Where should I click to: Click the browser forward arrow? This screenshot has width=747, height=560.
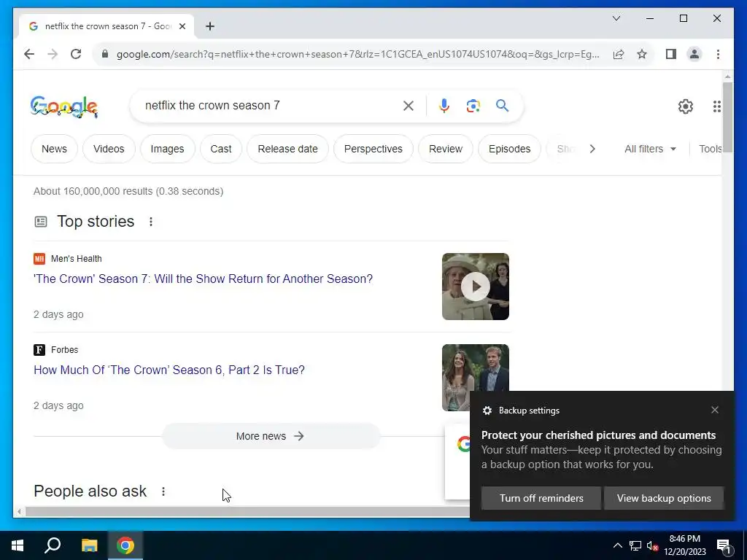(x=53, y=54)
